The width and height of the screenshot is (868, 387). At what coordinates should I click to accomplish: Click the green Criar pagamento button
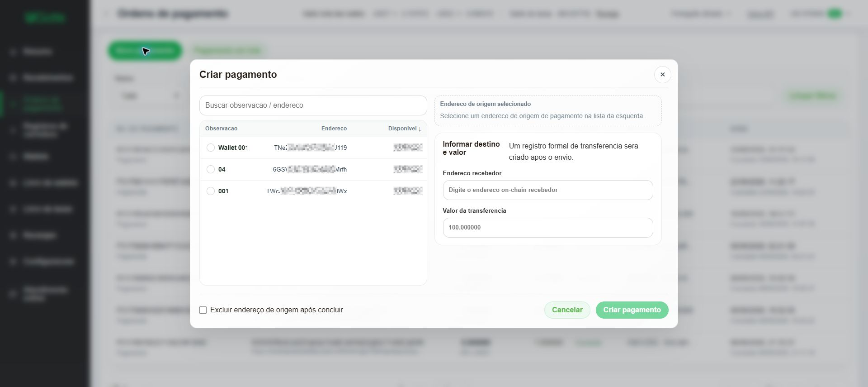pyautogui.click(x=632, y=310)
